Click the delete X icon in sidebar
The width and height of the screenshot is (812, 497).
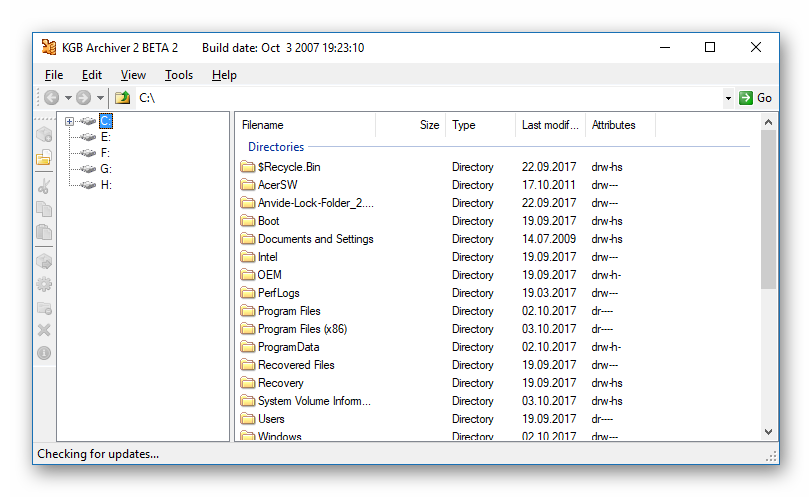coord(44,330)
